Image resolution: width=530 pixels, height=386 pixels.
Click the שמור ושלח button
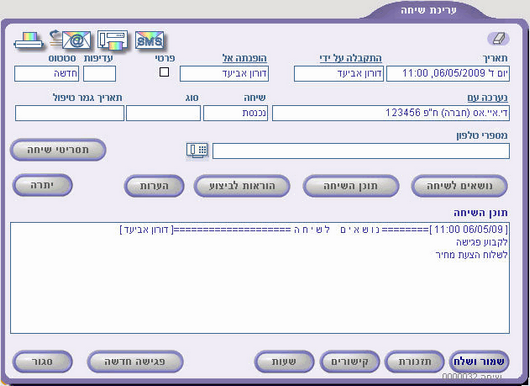pos(479,362)
